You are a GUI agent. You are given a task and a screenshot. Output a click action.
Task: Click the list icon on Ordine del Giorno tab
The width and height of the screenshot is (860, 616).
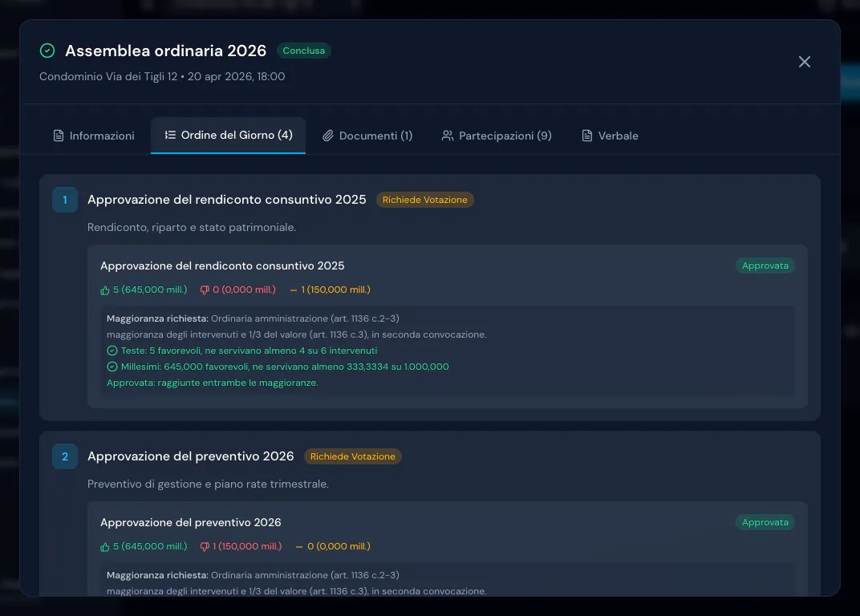pos(170,135)
